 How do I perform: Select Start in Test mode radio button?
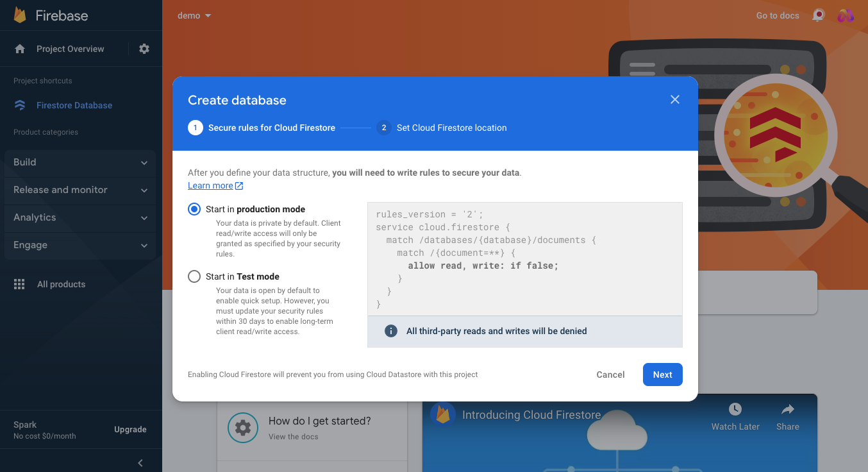coord(194,276)
